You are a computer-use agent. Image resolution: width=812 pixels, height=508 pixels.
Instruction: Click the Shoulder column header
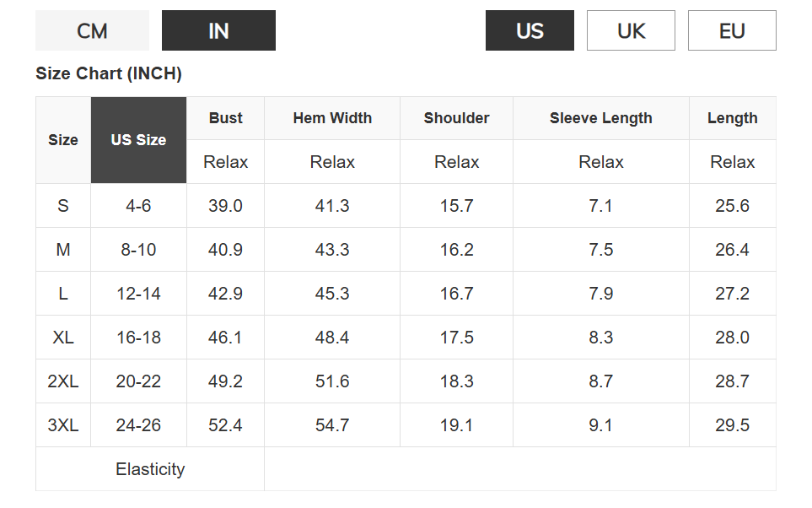[456, 118]
